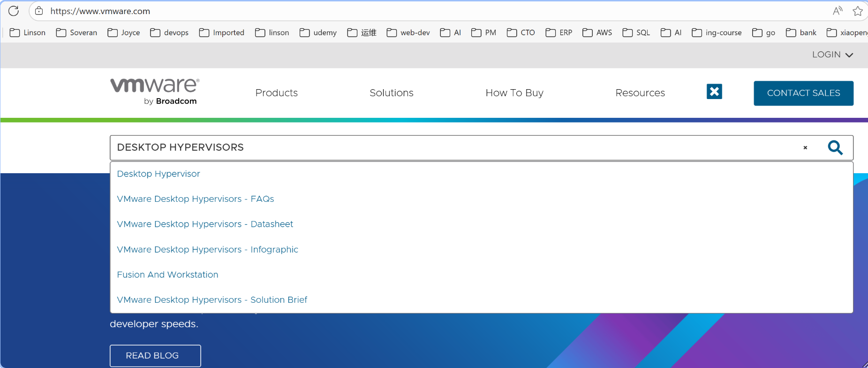Viewport: 868px width, 368px height.
Task: Click the site info lock icon
Action: coord(39,11)
